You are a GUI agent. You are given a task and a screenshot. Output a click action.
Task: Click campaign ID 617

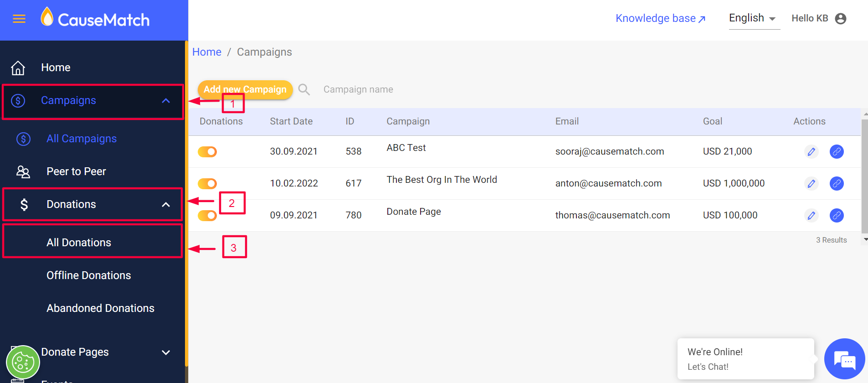[354, 183]
